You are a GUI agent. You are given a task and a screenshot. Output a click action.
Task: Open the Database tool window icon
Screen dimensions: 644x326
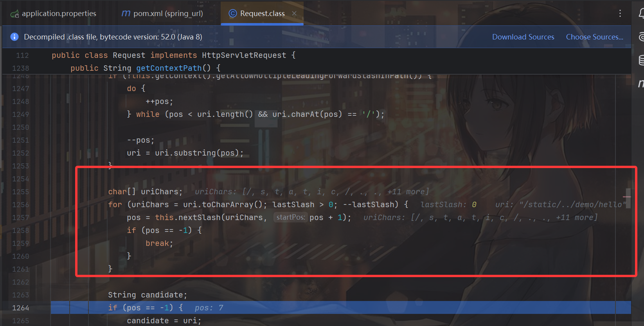pyautogui.click(x=641, y=60)
